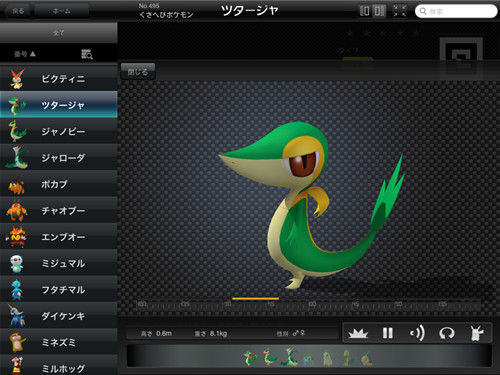Tap the 性別 gender symbols

[x=298, y=333]
